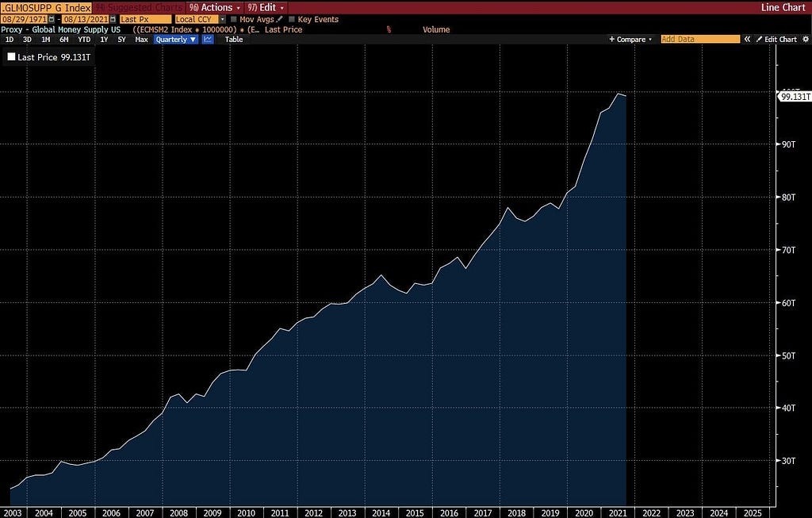The height and width of the screenshot is (518, 812).
Task: Click the Proxy - Global Money Supply US title
Action: click(60, 29)
